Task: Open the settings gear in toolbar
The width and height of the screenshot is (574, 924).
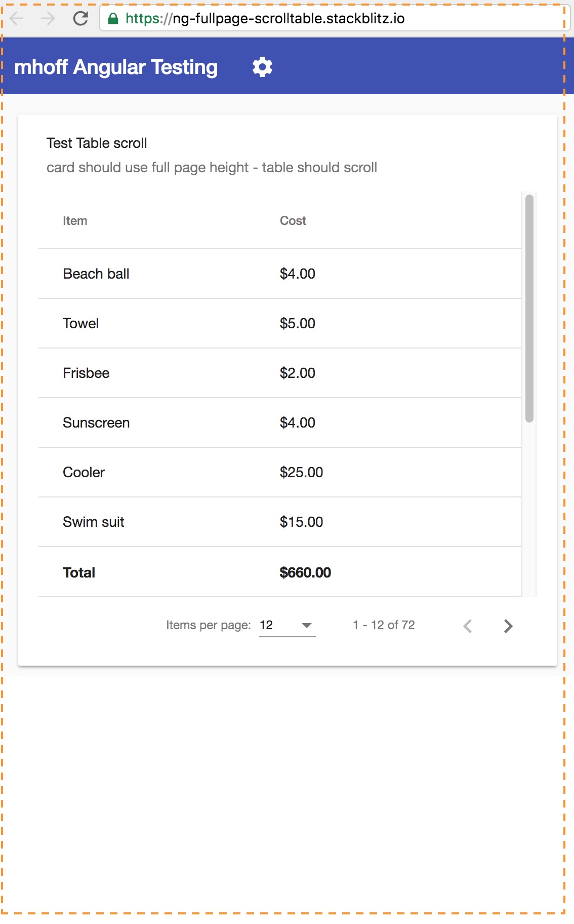Action: tap(262, 67)
